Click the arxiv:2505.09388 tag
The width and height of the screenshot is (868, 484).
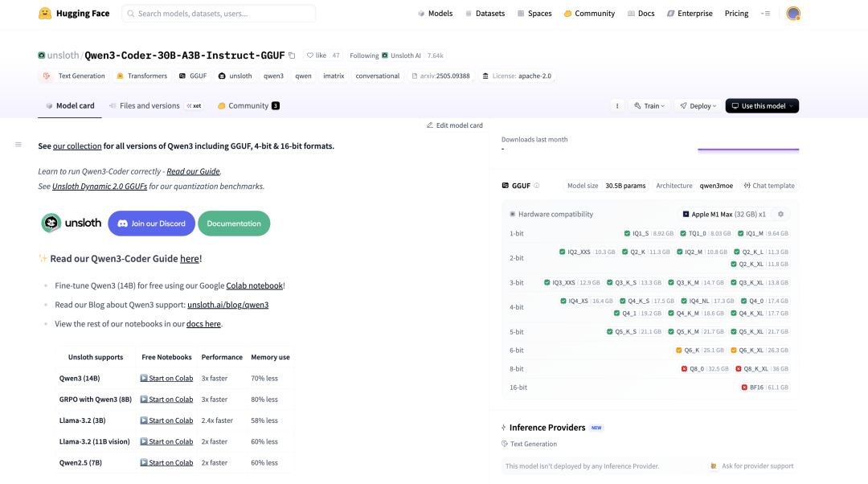[440, 76]
